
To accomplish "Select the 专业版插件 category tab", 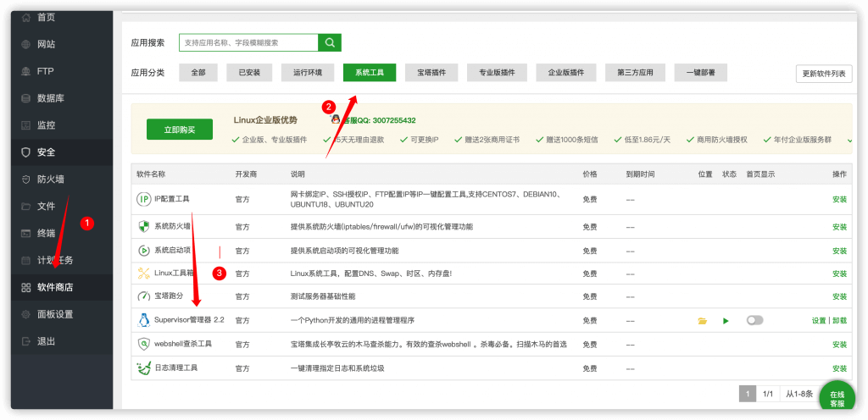I will (x=497, y=72).
